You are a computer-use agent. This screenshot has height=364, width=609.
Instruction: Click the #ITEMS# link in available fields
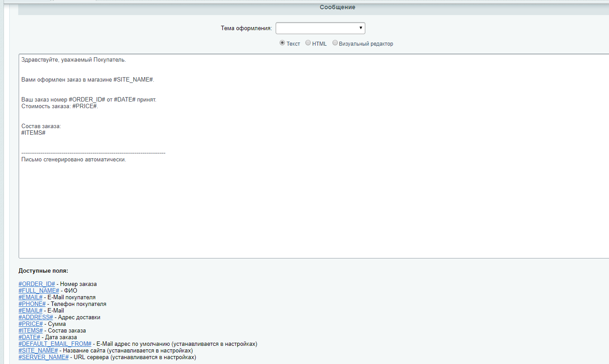[x=31, y=330]
